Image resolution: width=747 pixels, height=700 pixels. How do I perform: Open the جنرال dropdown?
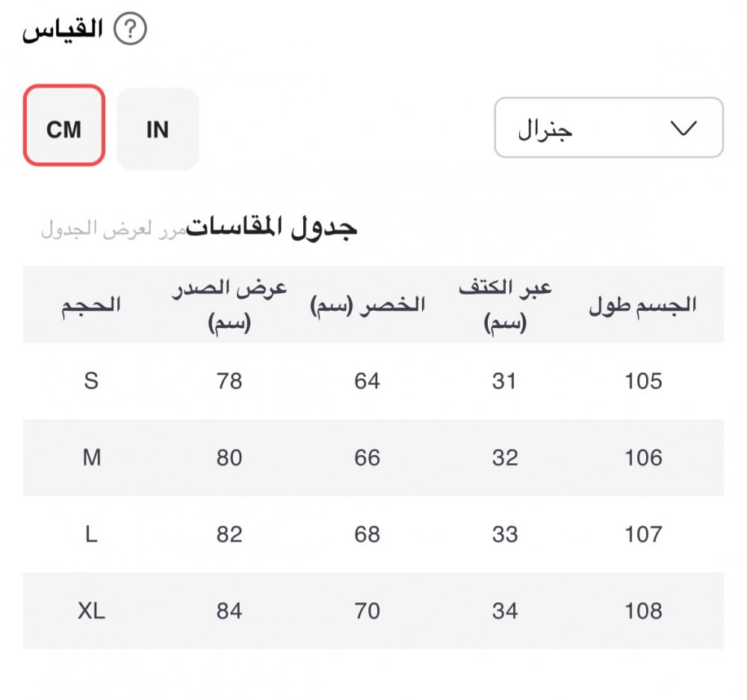pos(608,128)
